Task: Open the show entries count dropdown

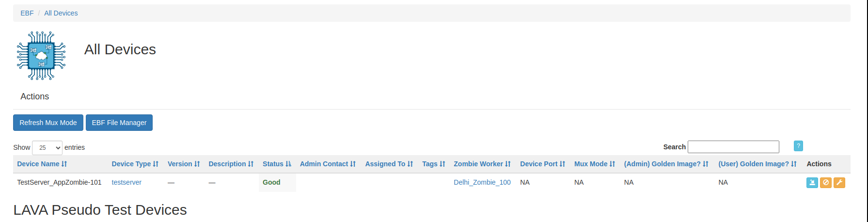Action: 47,147
